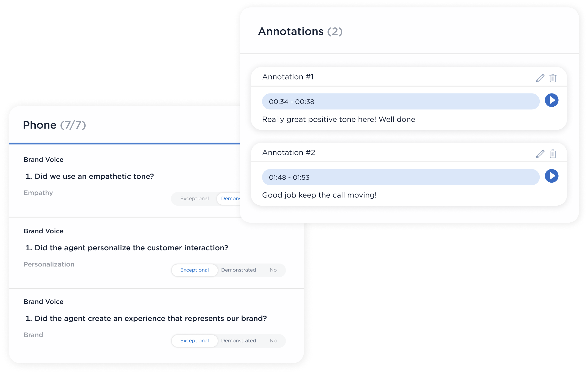The height and width of the screenshot is (374, 588).
Task: Select Exceptional for the Empathy question
Action: pos(194,199)
